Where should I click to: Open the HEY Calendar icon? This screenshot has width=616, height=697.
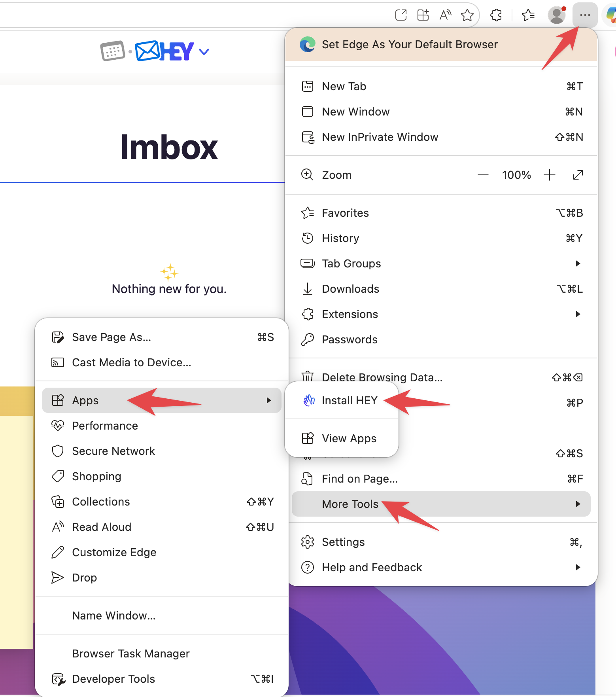tap(113, 51)
